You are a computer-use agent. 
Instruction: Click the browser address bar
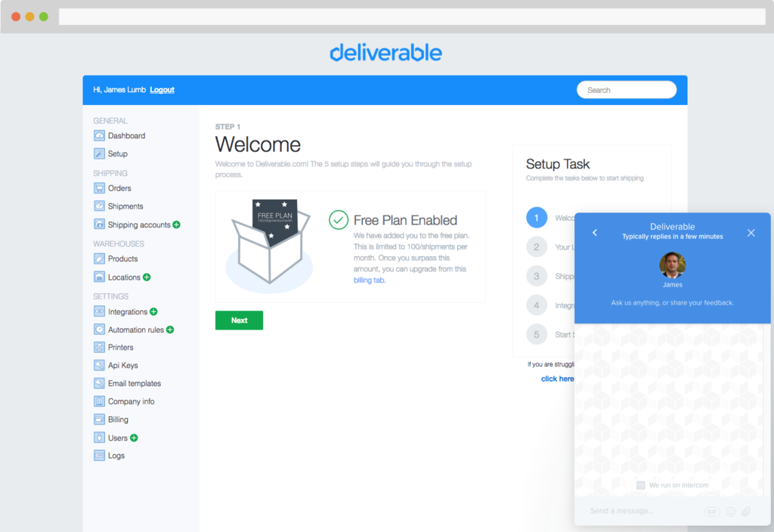coord(412,17)
